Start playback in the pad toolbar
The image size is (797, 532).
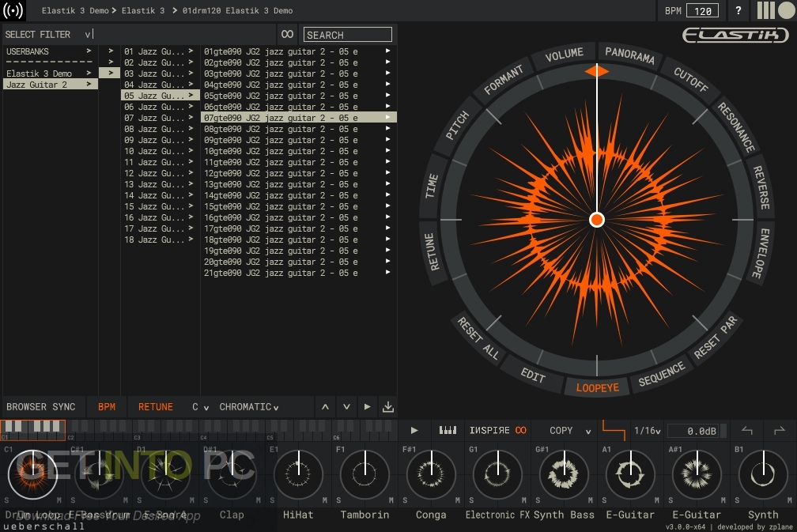tap(414, 430)
